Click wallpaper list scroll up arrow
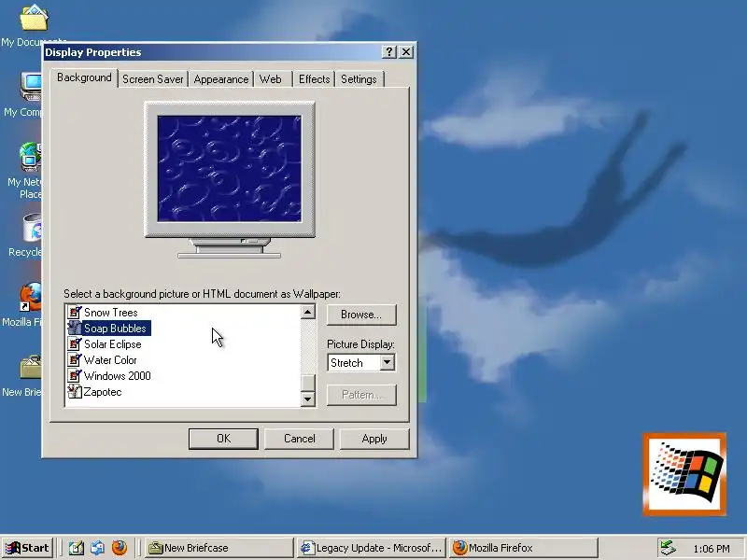This screenshot has width=747, height=560. [308, 312]
